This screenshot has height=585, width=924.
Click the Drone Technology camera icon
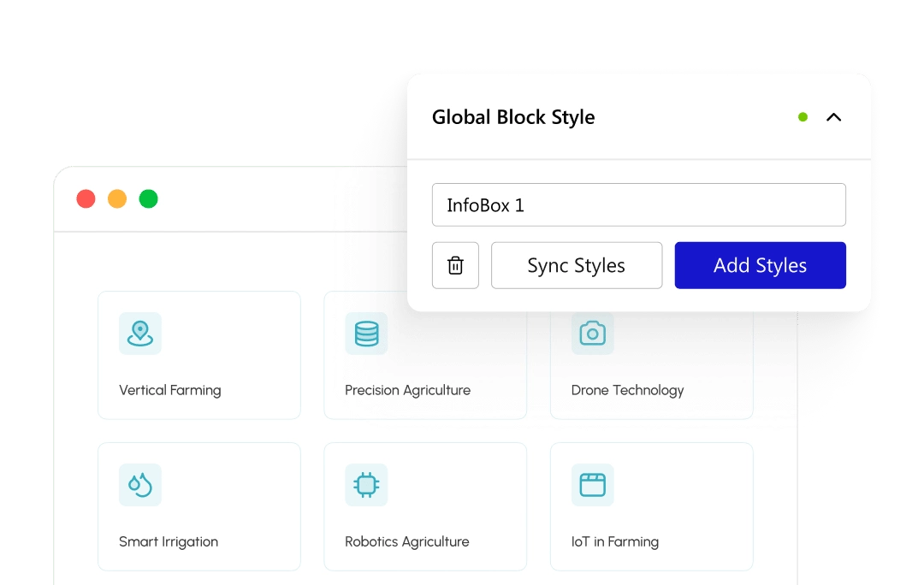[x=592, y=333]
